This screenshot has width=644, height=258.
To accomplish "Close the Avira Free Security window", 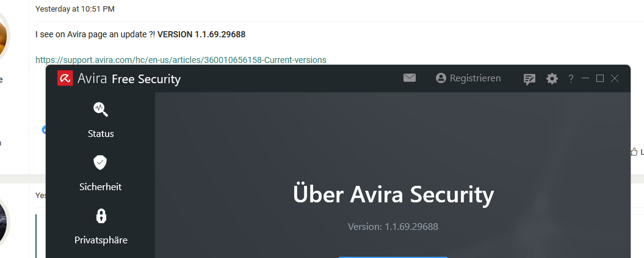I will [x=615, y=78].
